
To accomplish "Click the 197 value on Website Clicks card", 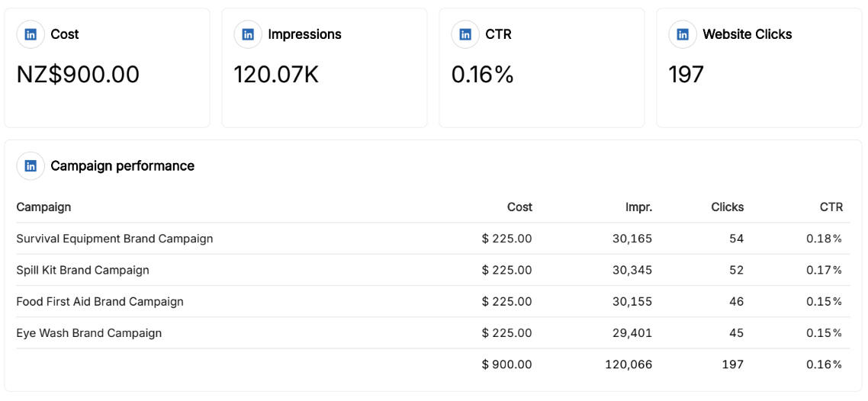I will [686, 75].
